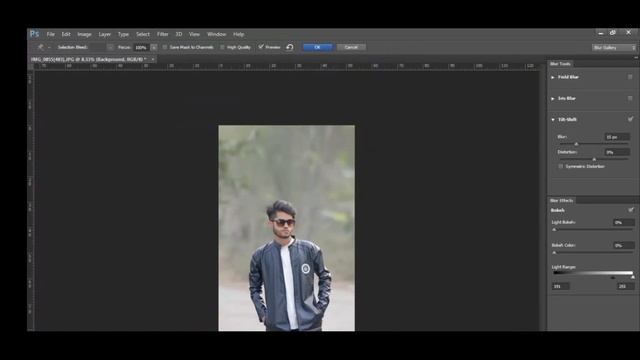Enable the High Quality checkbox

tap(222, 47)
